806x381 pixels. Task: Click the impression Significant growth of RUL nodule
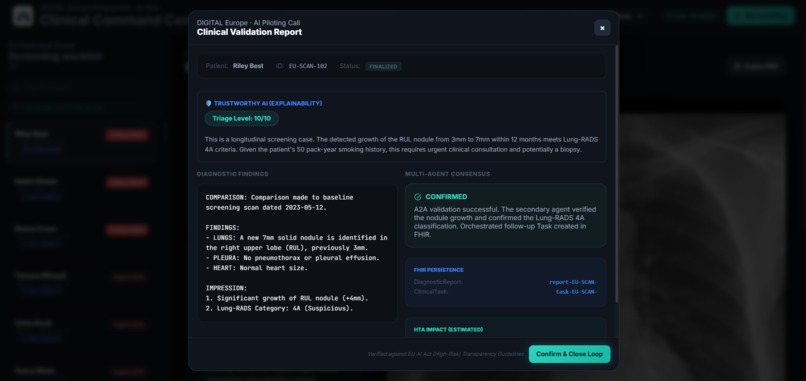(x=287, y=298)
